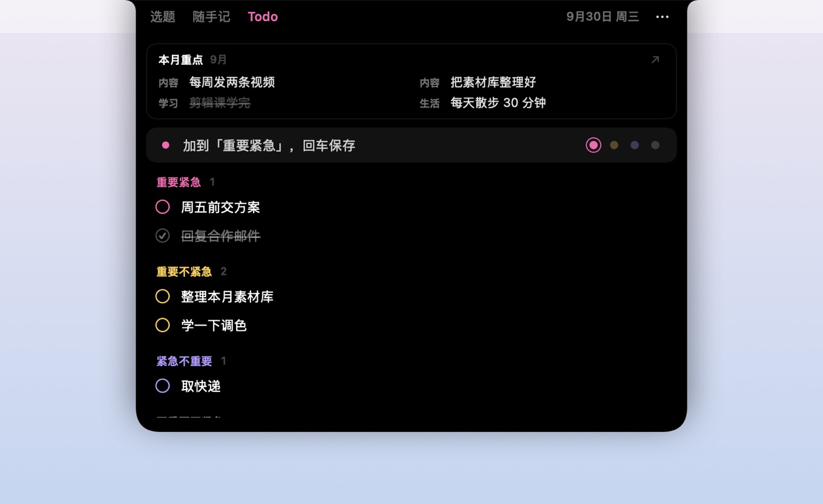
Task: Select the goal 每周发两条视频
Action: click(x=232, y=82)
